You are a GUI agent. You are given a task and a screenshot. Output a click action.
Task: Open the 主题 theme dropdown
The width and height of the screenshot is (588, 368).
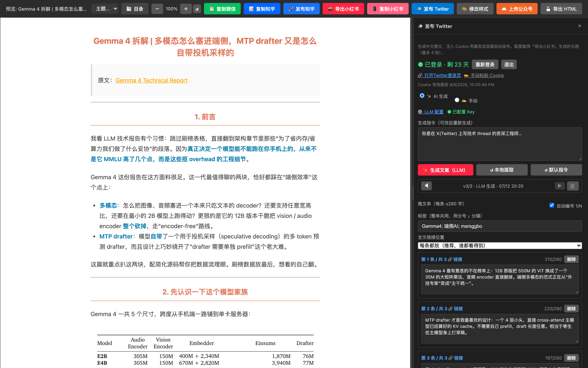[105, 9]
